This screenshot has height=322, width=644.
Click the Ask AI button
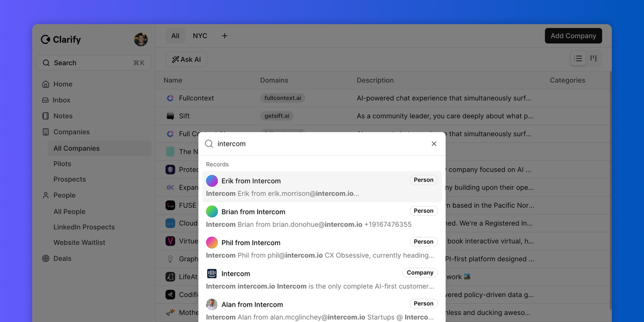[x=186, y=60]
